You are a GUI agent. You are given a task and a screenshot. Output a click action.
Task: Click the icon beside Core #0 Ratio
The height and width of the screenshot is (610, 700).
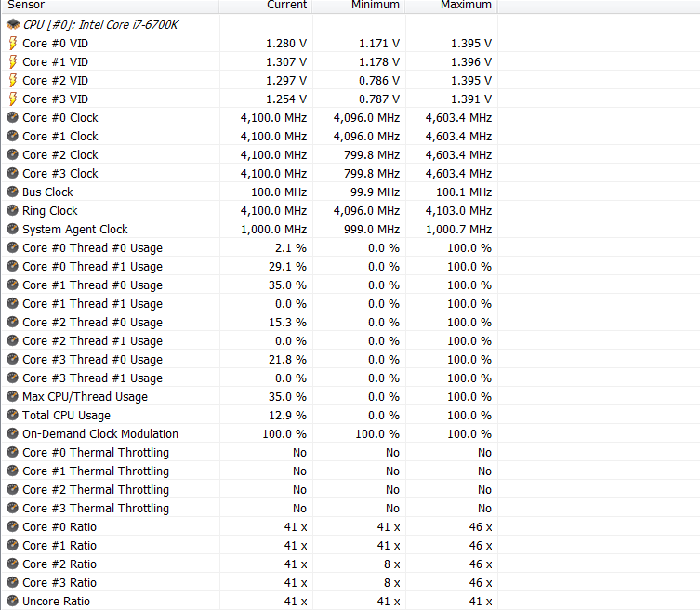point(12,527)
